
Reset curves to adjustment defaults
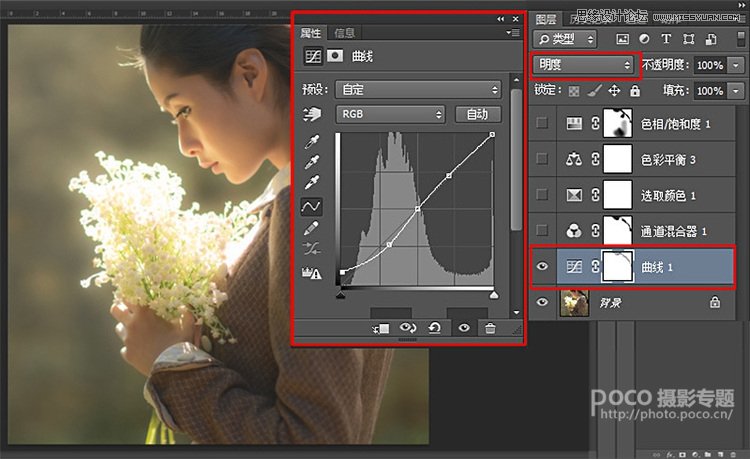point(434,328)
